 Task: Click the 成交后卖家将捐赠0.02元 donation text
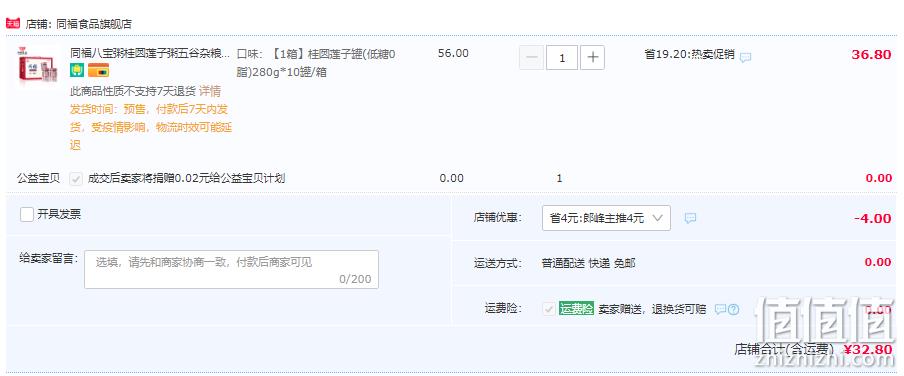187,178
